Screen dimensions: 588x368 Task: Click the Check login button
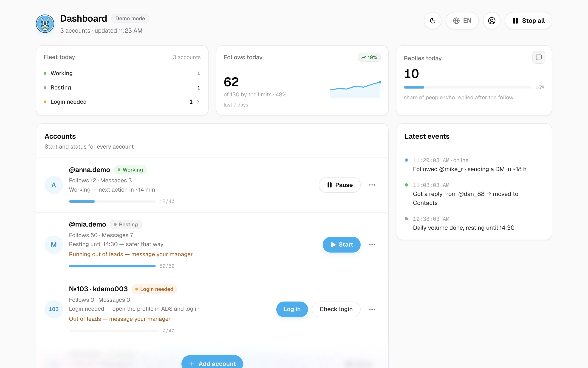pos(336,309)
